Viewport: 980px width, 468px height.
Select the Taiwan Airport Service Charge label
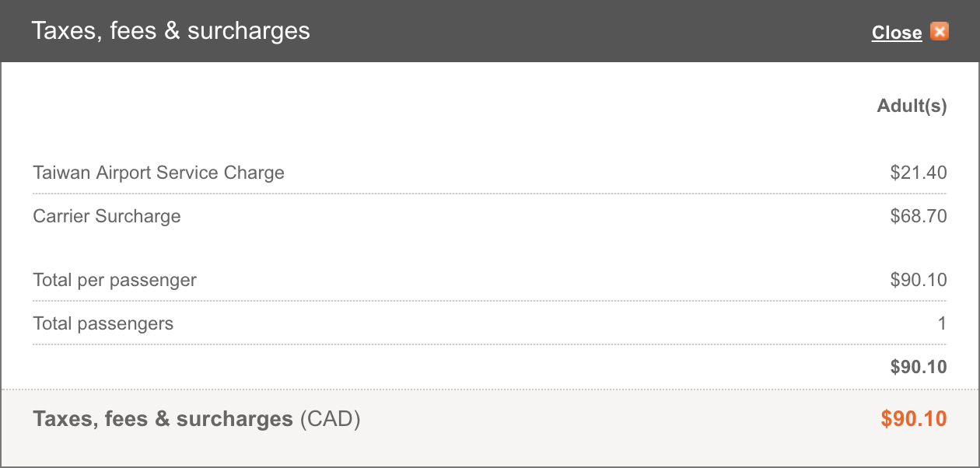[x=159, y=173]
